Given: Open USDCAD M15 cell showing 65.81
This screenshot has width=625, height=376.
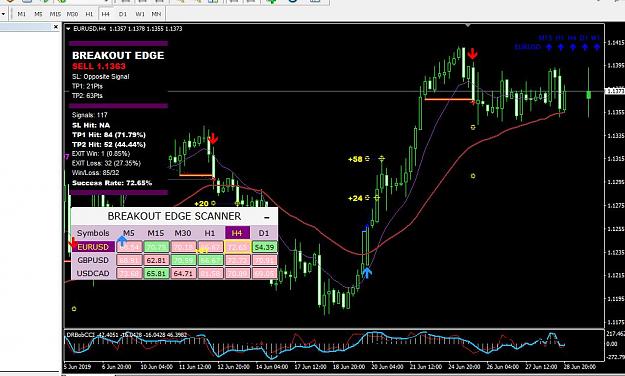Looking at the screenshot, I should (156, 273).
